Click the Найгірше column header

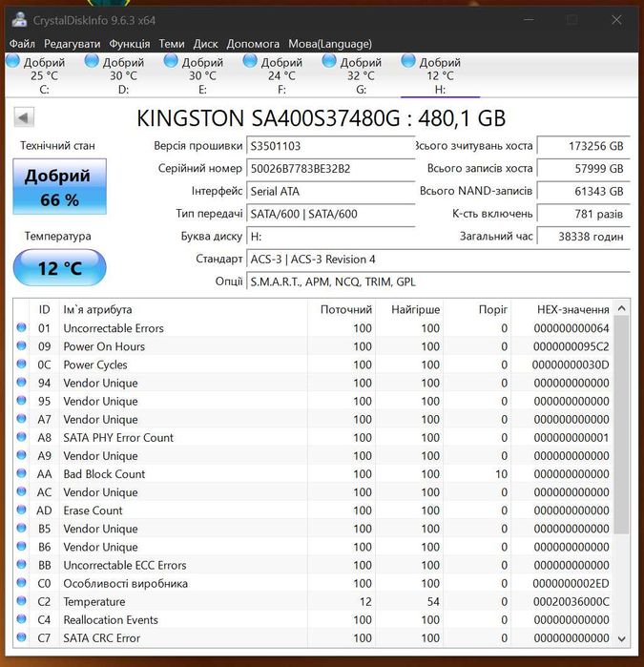(409, 309)
